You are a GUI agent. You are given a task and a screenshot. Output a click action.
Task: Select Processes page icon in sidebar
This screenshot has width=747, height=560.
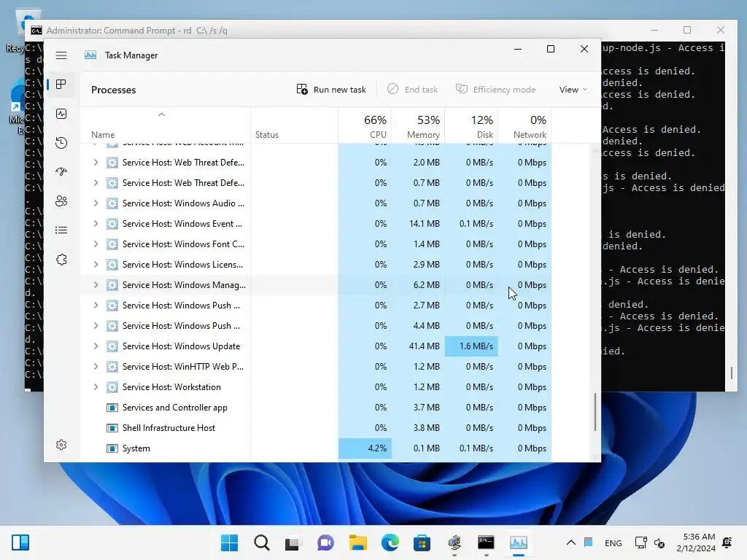tap(61, 85)
